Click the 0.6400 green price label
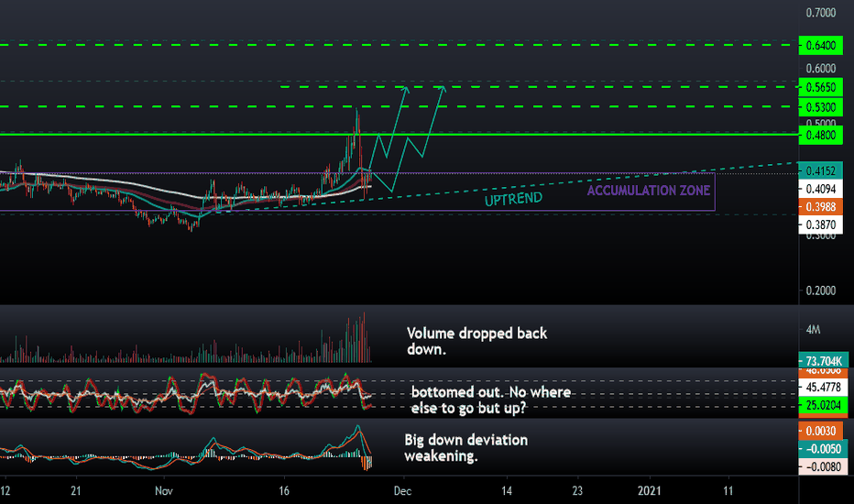The width and height of the screenshot is (854, 504). pyautogui.click(x=820, y=45)
